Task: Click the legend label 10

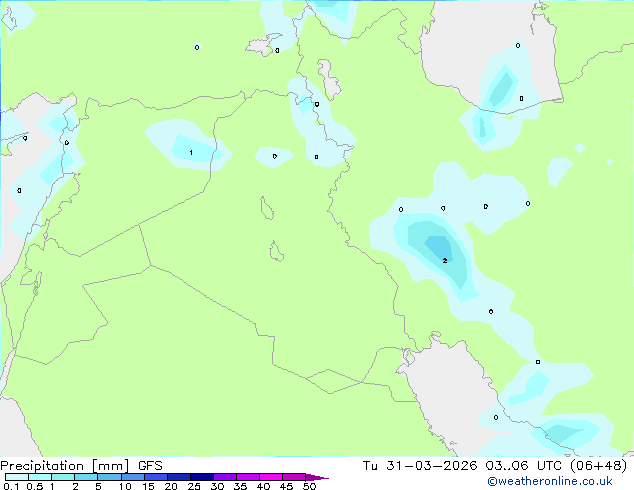Action: coord(125,486)
